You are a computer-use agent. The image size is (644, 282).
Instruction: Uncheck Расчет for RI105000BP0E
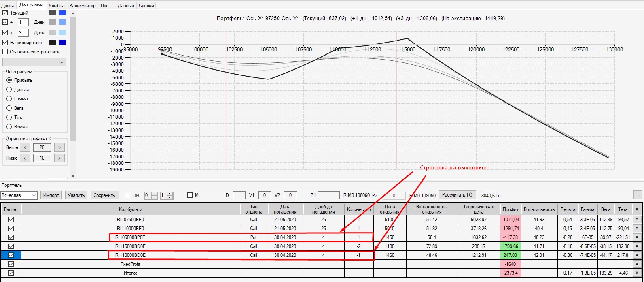click(x=11, y=237)
